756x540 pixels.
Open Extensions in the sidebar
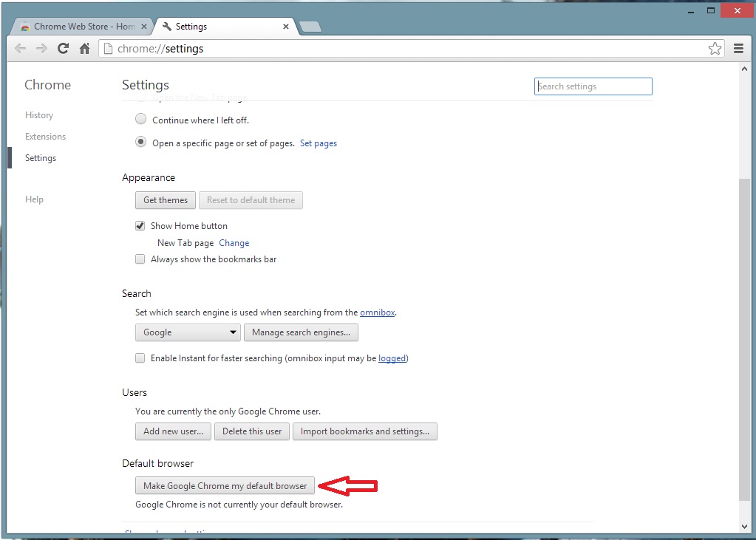pyautogui.click(x=45, y=137)
